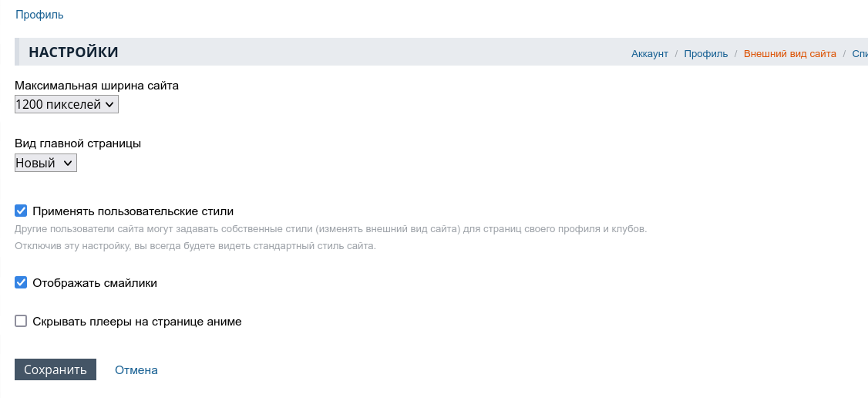Image resolution: width=868 pixels, height=398 pixels.
Task: Switch to the Аккаунт tab
Action: click(649, 54)
